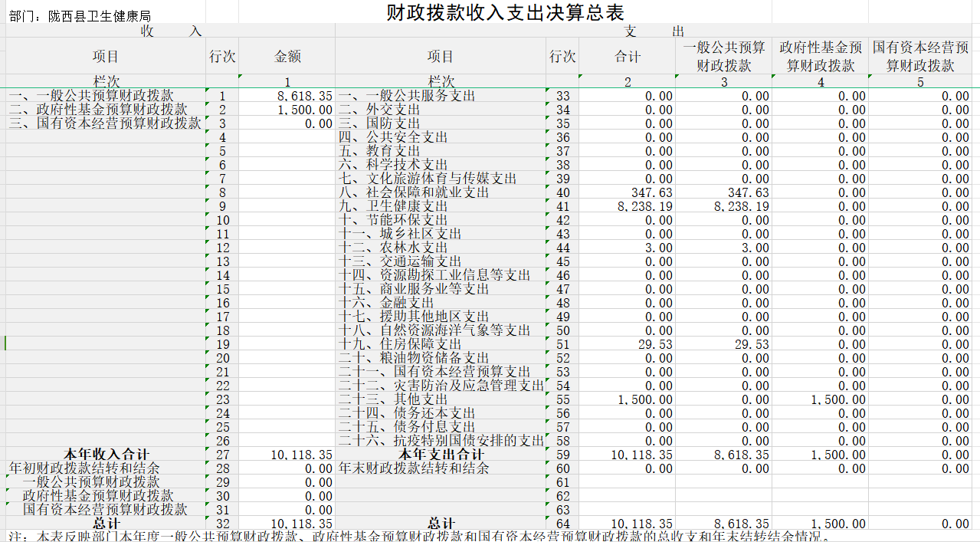Viewport: 980px width, 542px height.
Task: Select the 政府性基金预算财政拨款 column header
Action: tap(820, 57)
